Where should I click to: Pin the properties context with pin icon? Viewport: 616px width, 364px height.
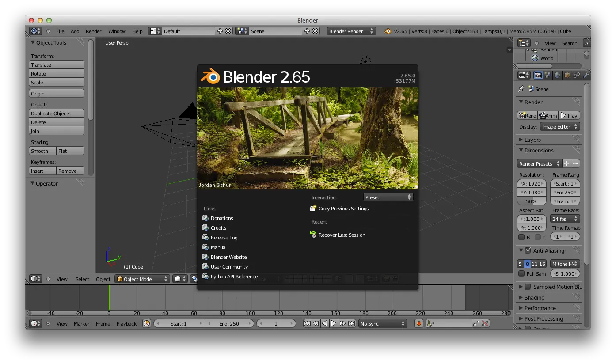[521, 89]
